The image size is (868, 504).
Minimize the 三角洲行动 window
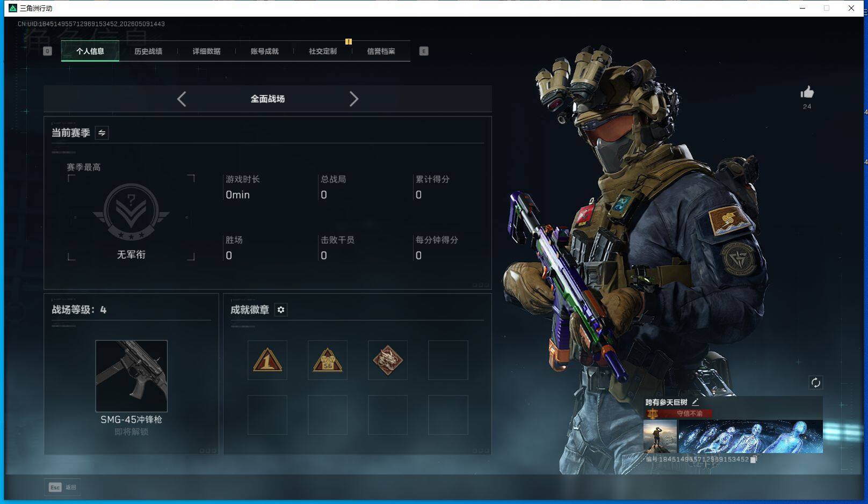point(802,8)
